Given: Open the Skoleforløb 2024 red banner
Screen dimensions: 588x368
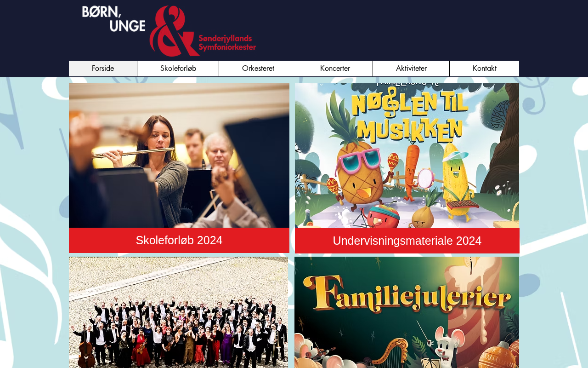Looking at the screenshot, I should [179, 240].
